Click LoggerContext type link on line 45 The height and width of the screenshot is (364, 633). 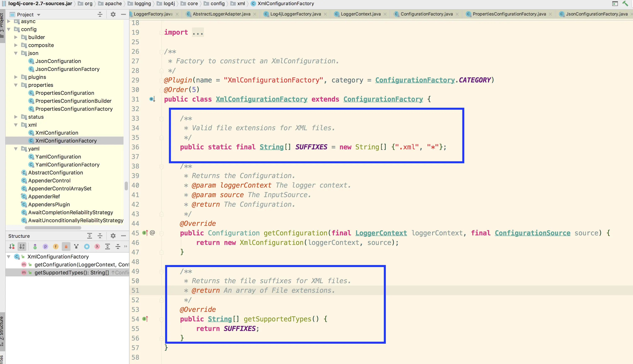[x=381, y=233]
